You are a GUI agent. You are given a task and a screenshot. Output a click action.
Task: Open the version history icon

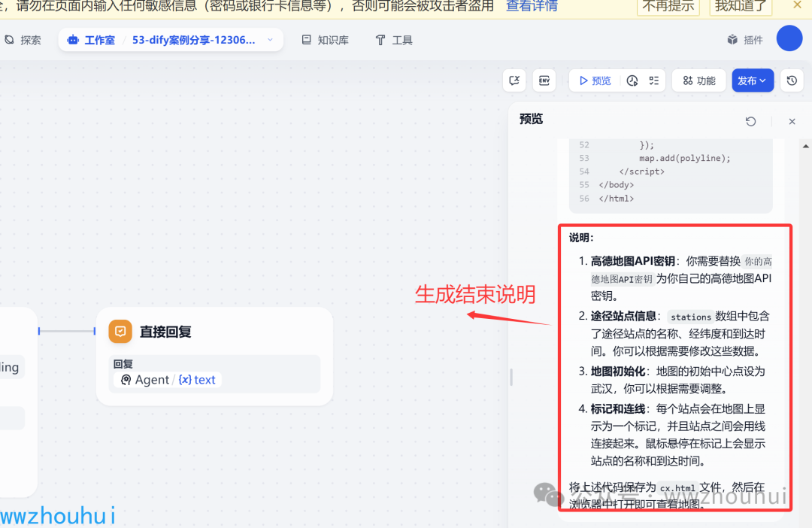pos(792,80)
